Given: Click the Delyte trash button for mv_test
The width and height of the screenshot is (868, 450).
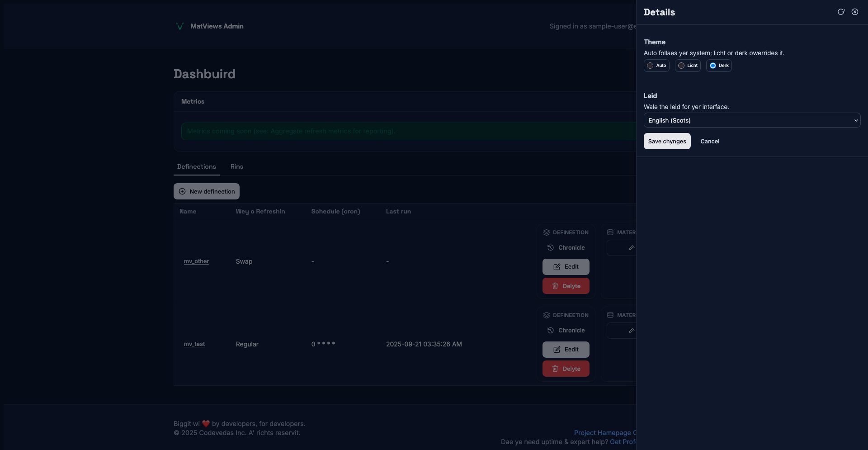Looking at the screenshot, I should tap(566, 369).
